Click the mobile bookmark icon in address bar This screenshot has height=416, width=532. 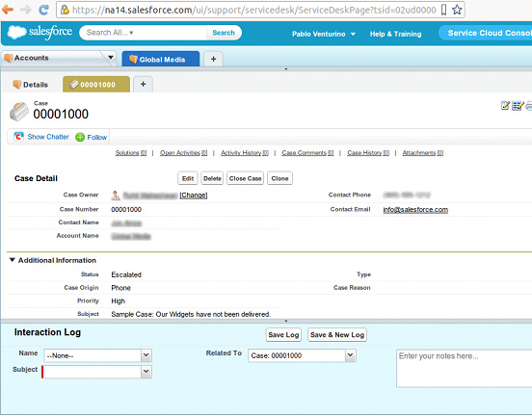pyautogui.click(x=443, y=10)
